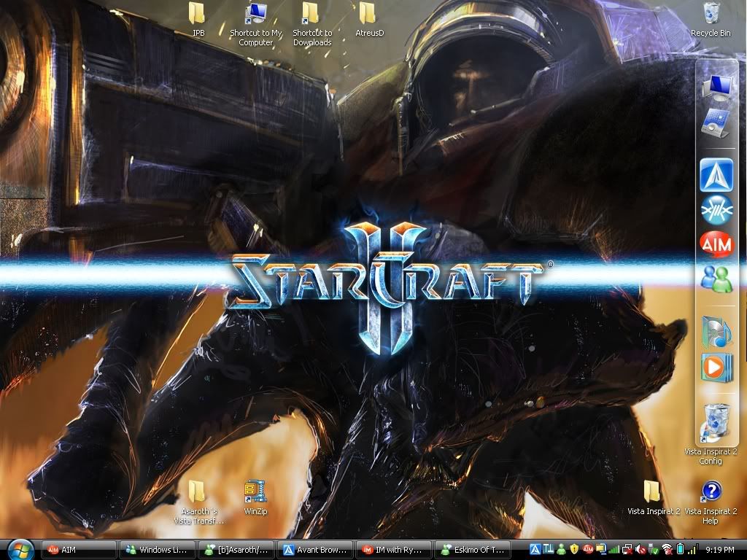Open the IM with Ry... taskbar window
Viewport: 747px width, 560px height.
[x=393, y=550]
